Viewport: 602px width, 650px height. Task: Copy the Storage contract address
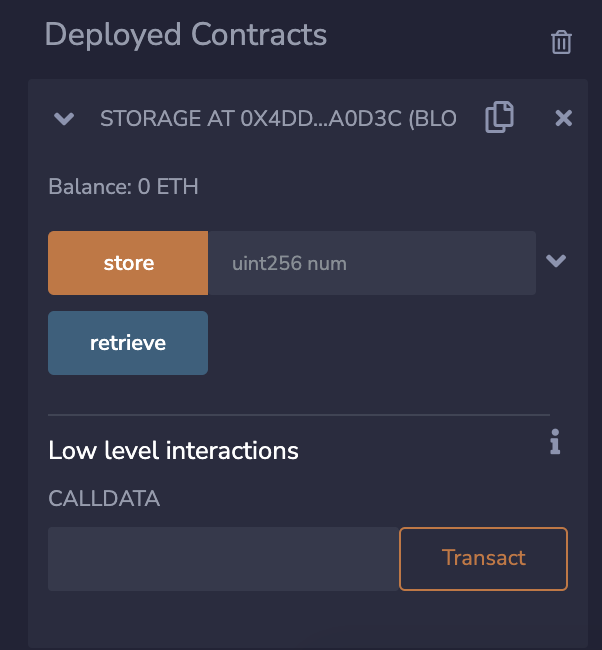click(x=499, y=118)
